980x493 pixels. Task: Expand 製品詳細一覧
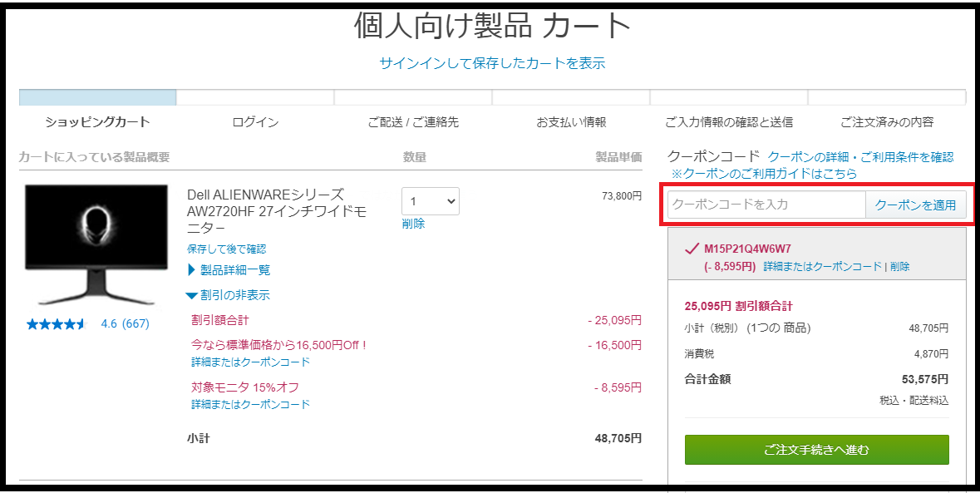click(x=229, y=270)
